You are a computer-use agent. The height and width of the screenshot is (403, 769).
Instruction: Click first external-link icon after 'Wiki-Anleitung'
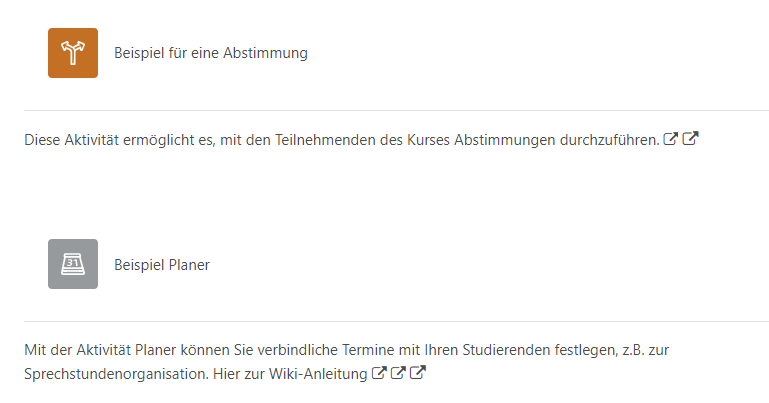point(379,373)
